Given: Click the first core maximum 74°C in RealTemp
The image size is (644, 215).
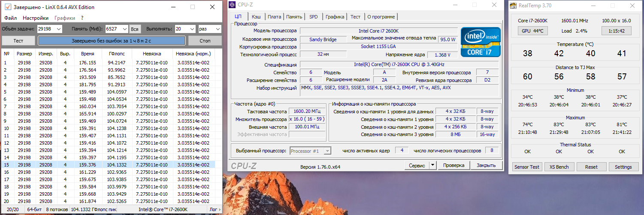Looking at the screenshot, I should 527,125.
